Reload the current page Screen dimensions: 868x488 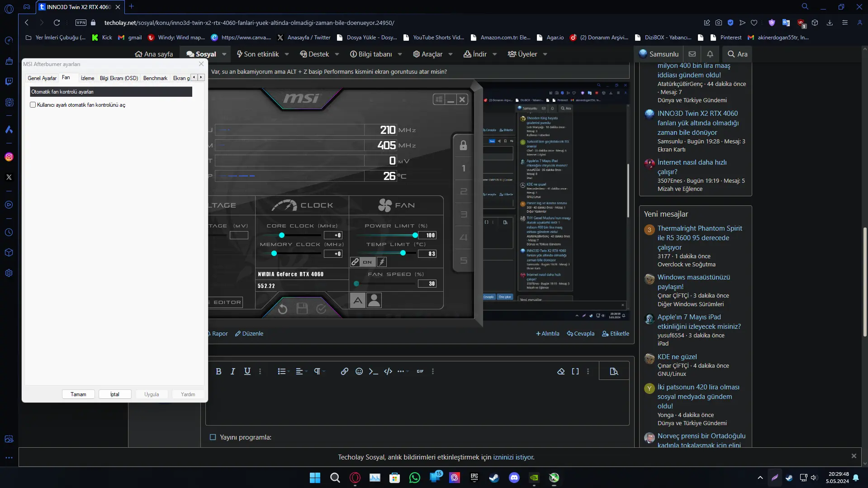tap(57, 23)
